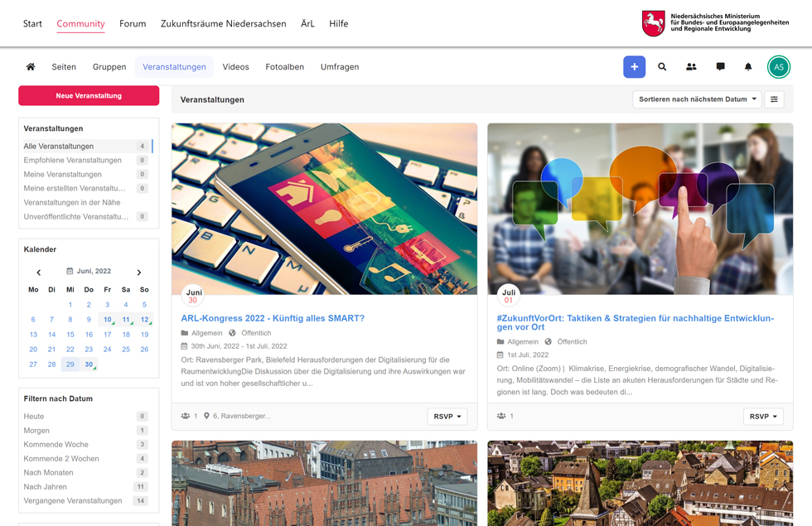Show notifications via the bell icon
This screenshot has height=526, width=812.
click(748, 67)
